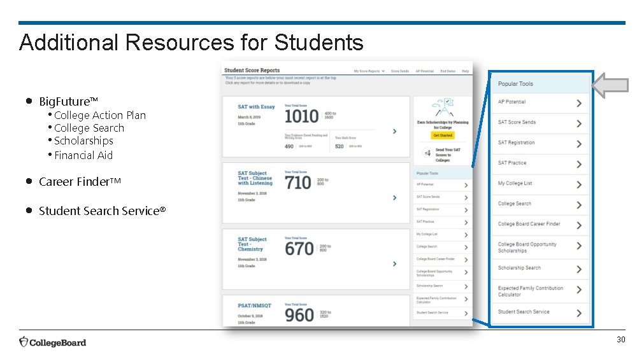Viewport: 644px width, 362px height.
Task: Click End Demo in the top navigation
Action: (x=448, y=71)
